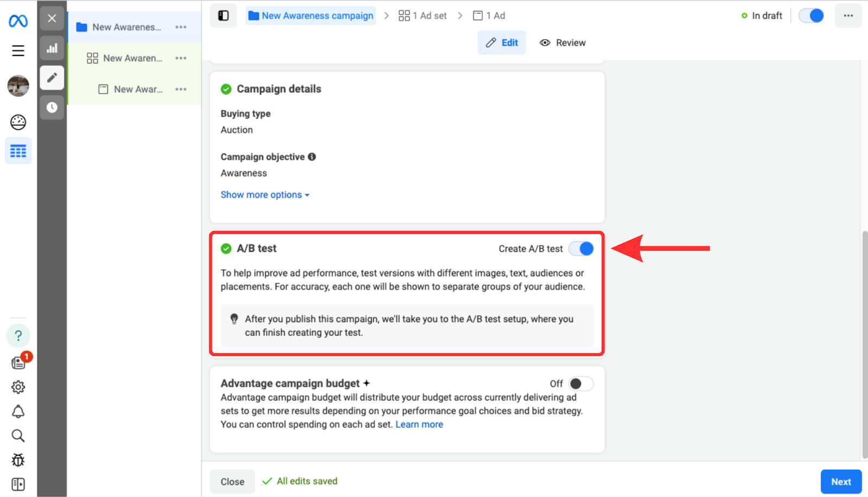
Task: Go to the 1 Ad breadcrumb
Action: click(489, 16)
